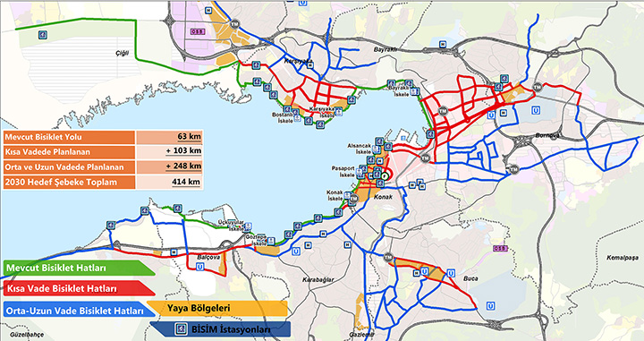644x341 pixels.
Task: Click the 414 km total value
Action: click(186, 182)
